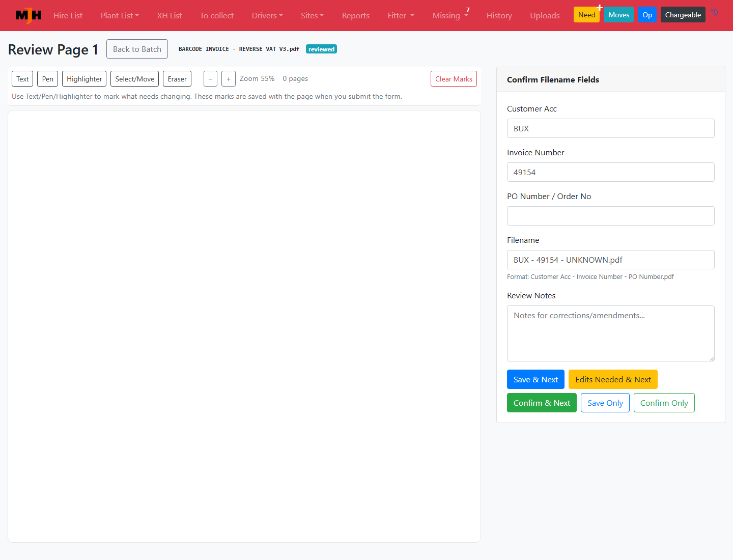Zoom out with the minus button

[210, 79]
